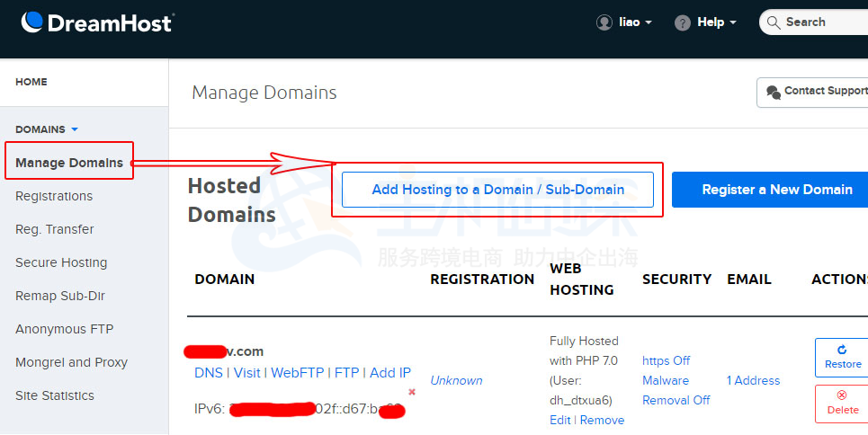868x435 pixels.
Task: Click Add Hosting to a Domain / Sub-Domain
Action: 497,190
